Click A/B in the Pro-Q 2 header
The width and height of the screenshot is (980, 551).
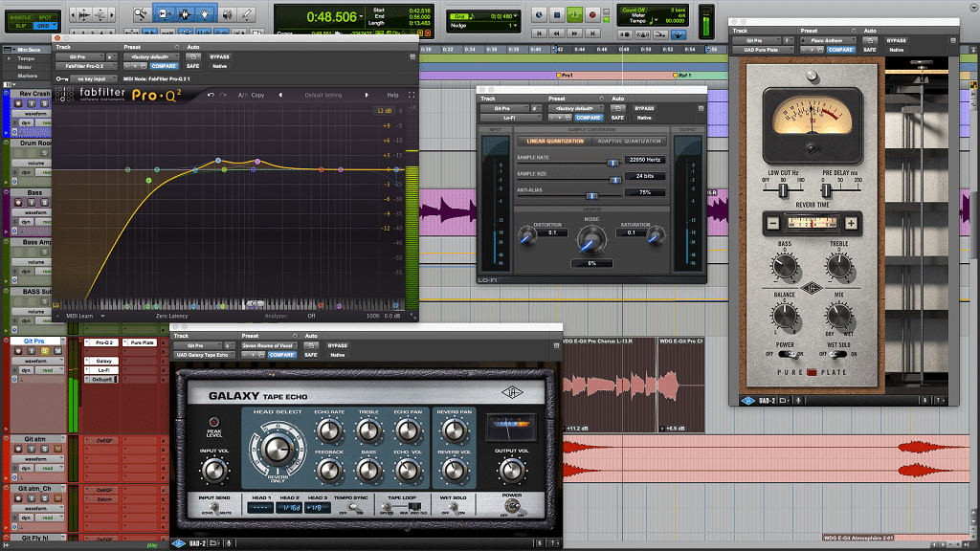(242, 95)
